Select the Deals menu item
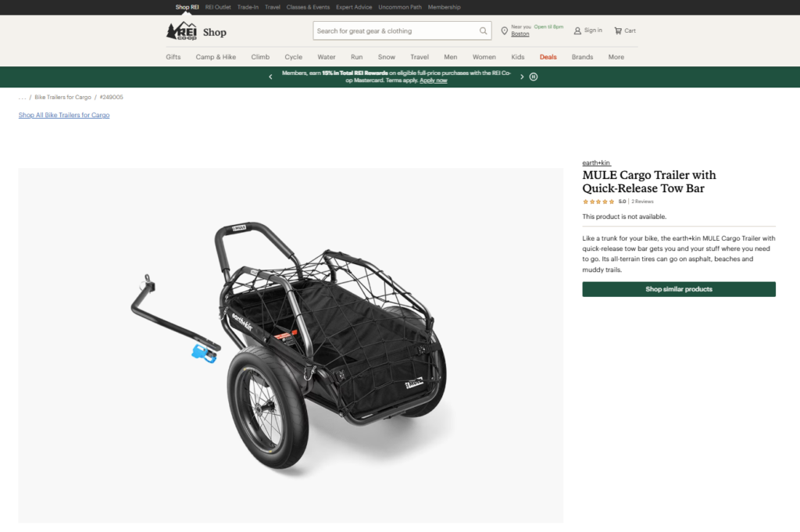Screen dimensions: 800x532 (x=548, y=57)
